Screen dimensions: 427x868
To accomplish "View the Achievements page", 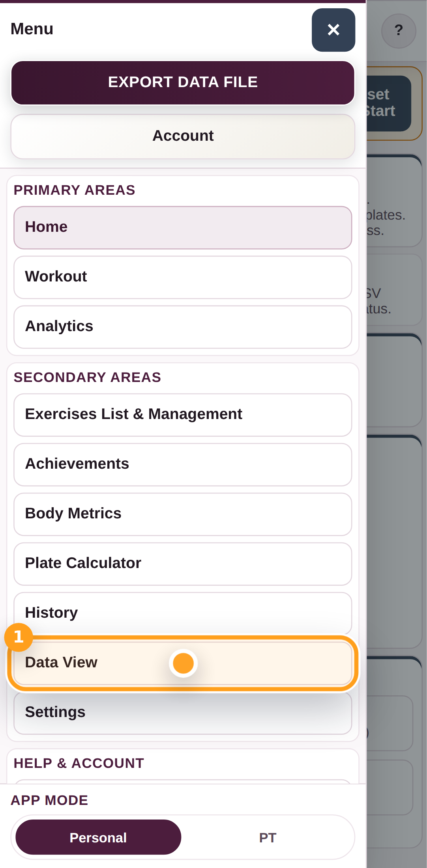I will [183, 464].
